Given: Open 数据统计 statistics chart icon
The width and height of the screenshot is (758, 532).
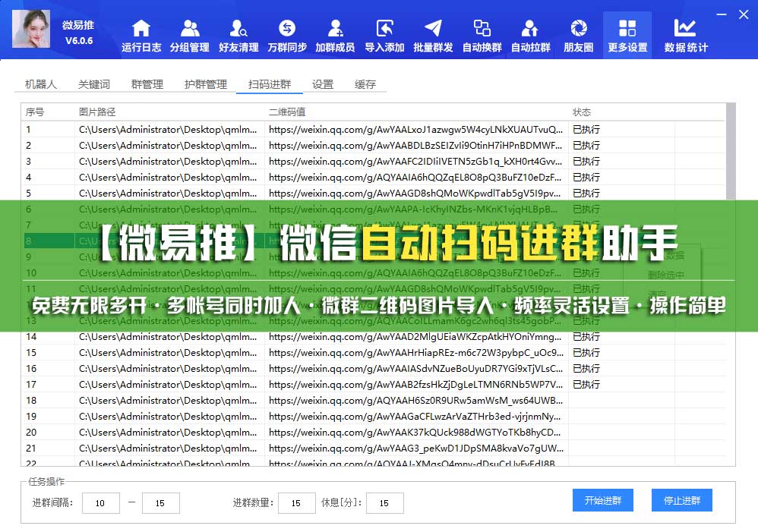Looking at the screenshot, I should coord(686,36).
